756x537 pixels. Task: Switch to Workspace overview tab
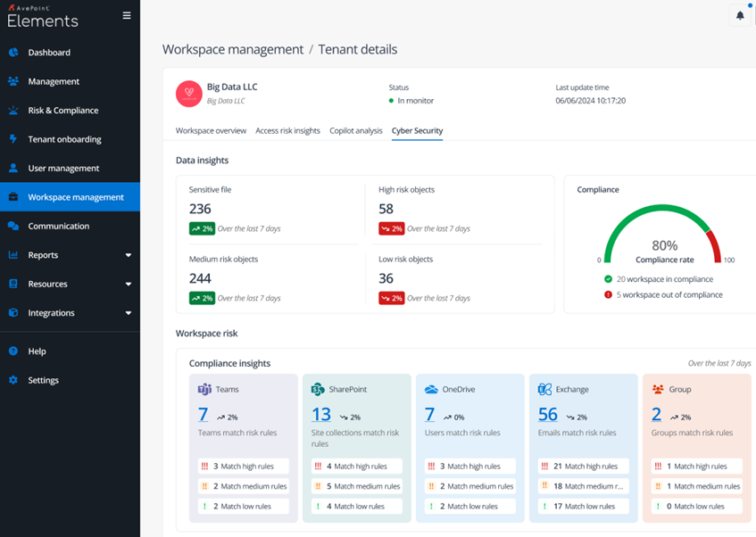211,130
